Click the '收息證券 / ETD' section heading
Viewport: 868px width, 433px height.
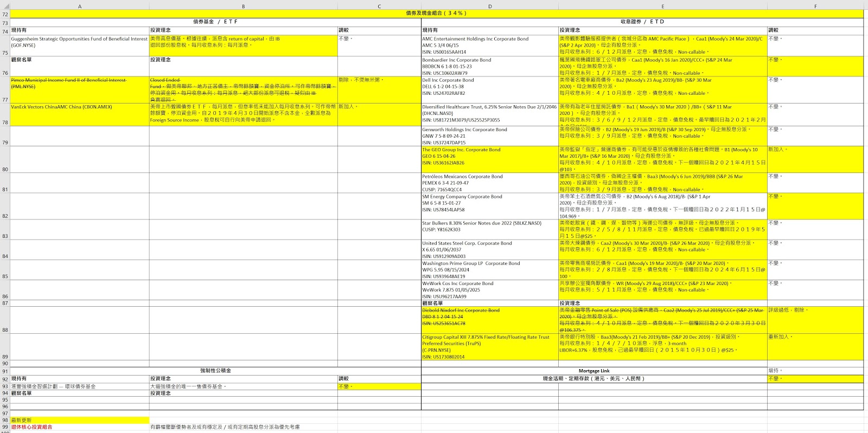click(x=642, y=22)
